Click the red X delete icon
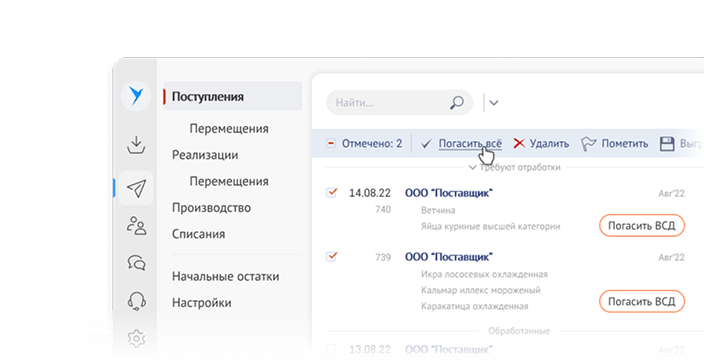704x360 pixels. tap(519, 144)
